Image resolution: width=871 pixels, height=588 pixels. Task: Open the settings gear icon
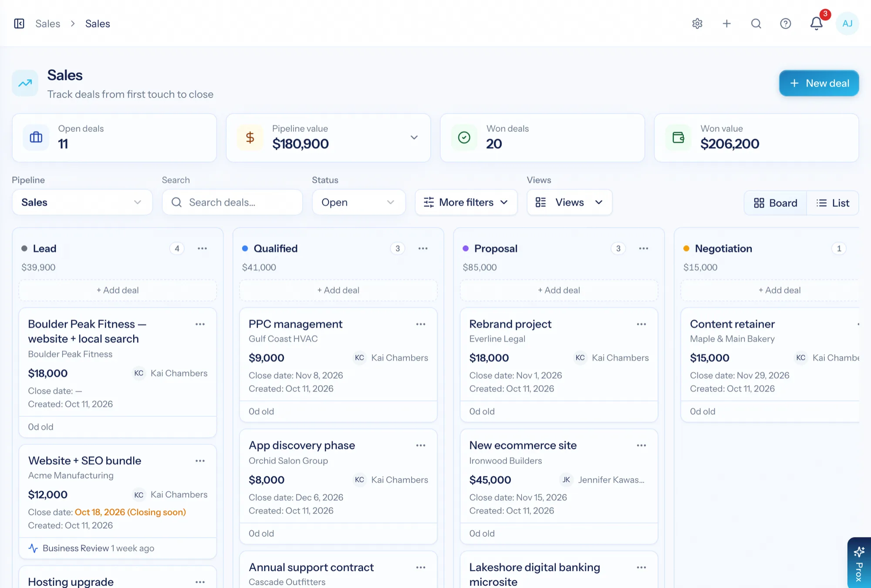coord(697,24)
